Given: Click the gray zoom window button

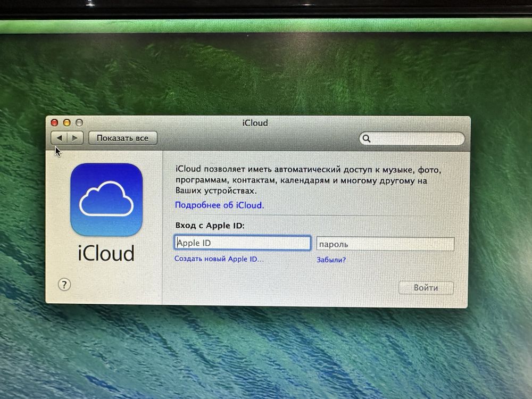Looking at the screenshot, I should (x=79, y=122).
